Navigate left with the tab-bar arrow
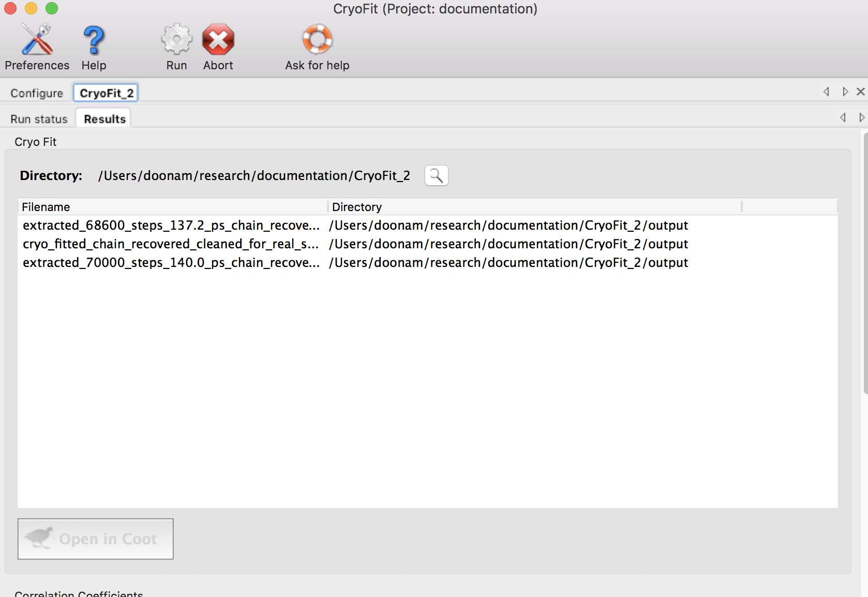 pyautogui.click(x=826, y=92)
